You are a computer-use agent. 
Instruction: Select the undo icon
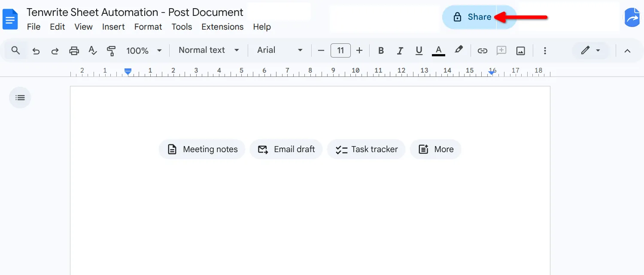click(x=36, y=50)
